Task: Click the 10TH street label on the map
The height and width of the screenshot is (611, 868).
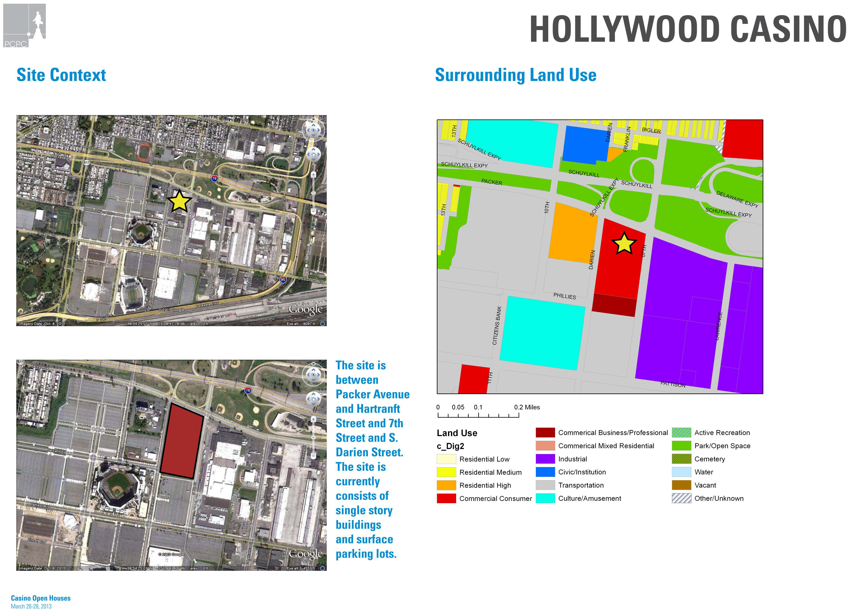Action: coord(547,208)
